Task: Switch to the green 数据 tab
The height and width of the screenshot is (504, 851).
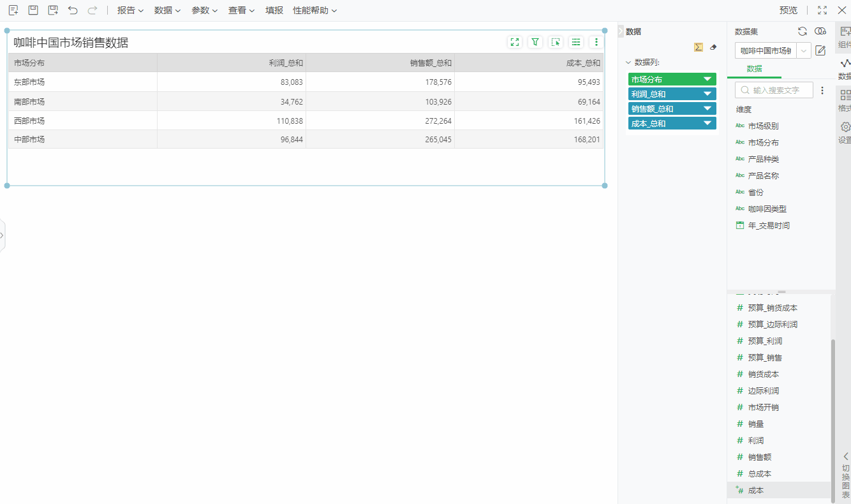Action: [x=755, y=69]
